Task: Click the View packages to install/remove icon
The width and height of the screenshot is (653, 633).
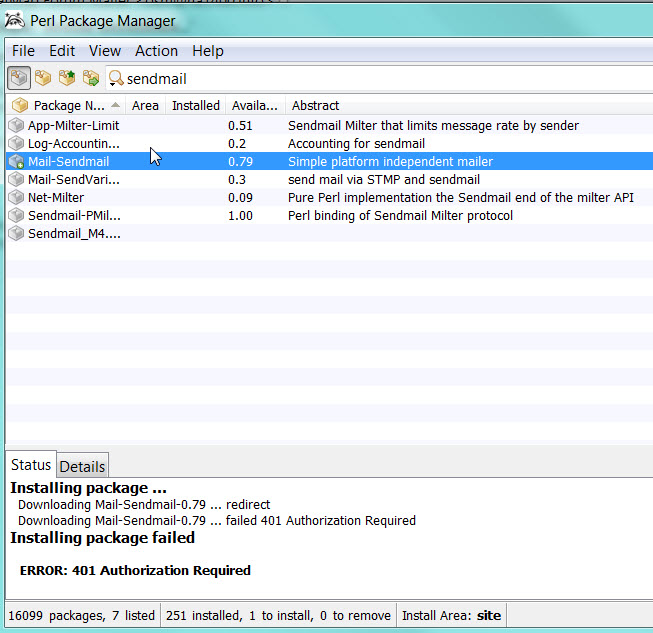Action: (91, 78)
